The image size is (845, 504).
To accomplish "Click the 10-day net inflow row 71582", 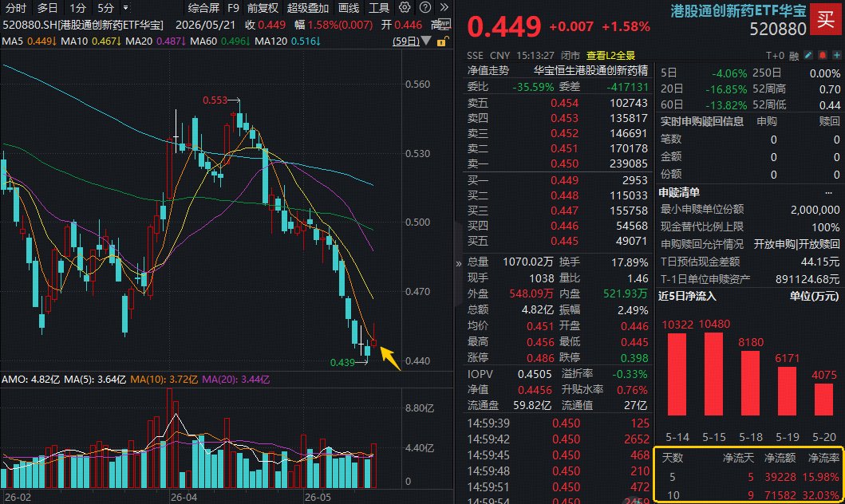I will point(749,495).
